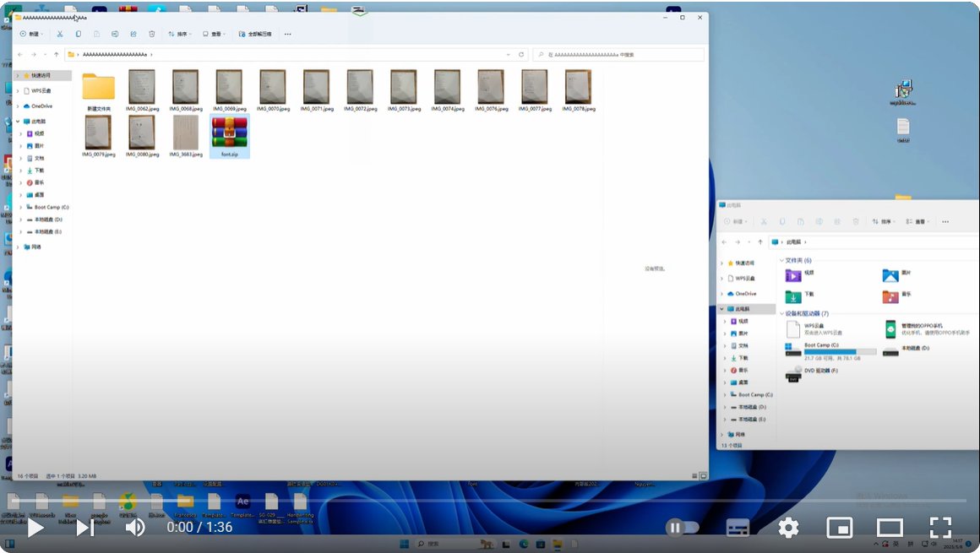
Task: Click the Share icon in front window toolbar
Action: pyautogui.click(x=133, y=34)
